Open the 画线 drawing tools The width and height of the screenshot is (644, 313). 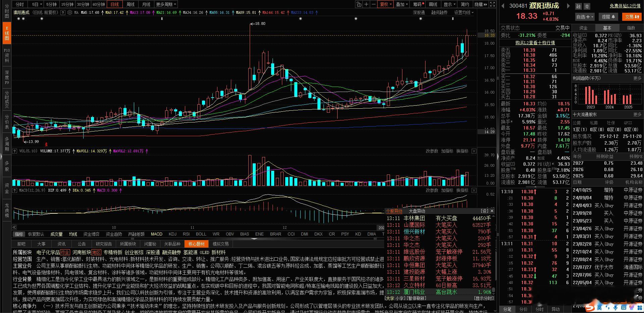pyautogui.click(x=433, y=4)
